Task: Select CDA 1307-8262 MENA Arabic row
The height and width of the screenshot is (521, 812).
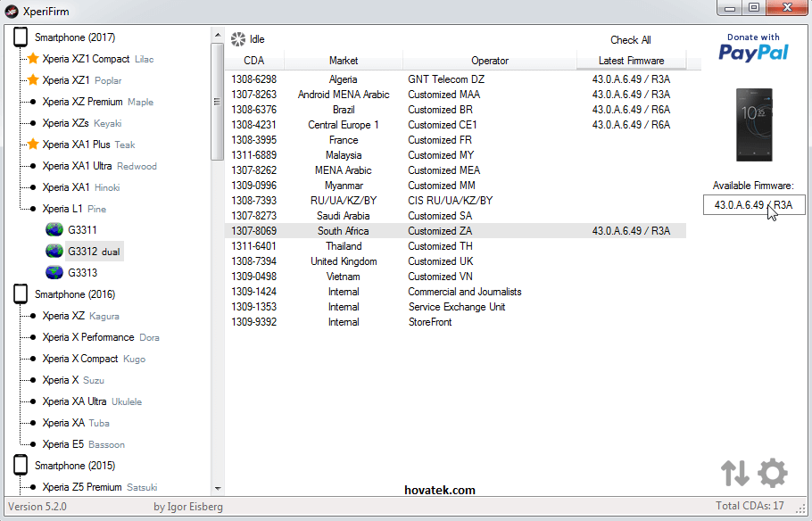Action: pos(456,170)
